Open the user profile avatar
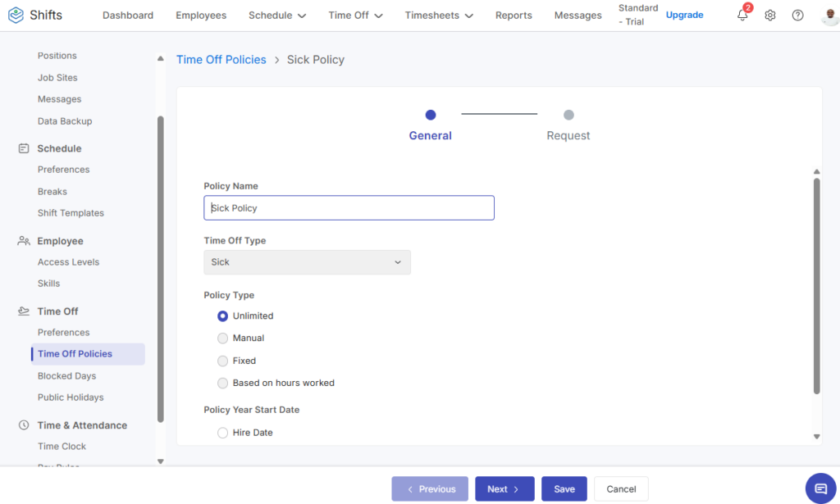Viewport: 840px width, 504px height. click(830, 16)
